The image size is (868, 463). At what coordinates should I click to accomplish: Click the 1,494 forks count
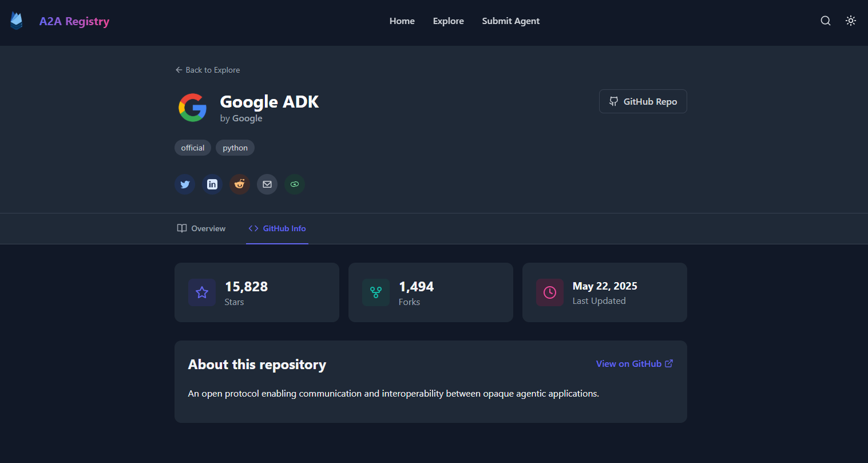click(417, 287)
